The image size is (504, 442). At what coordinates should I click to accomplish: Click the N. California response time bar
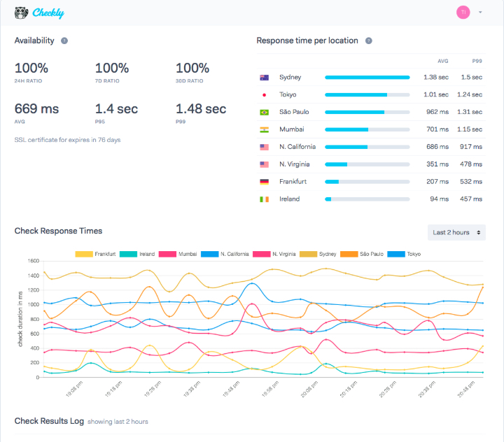(x=367, y=147)
